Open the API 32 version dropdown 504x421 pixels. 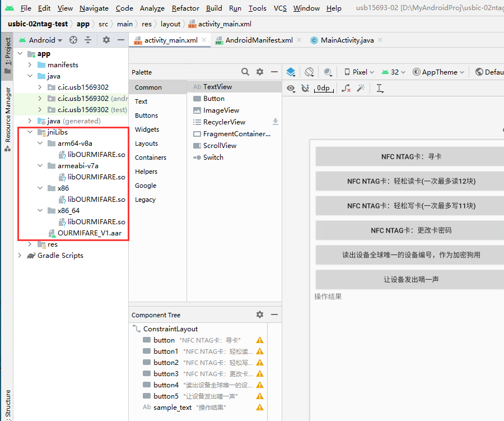[394, 72]
